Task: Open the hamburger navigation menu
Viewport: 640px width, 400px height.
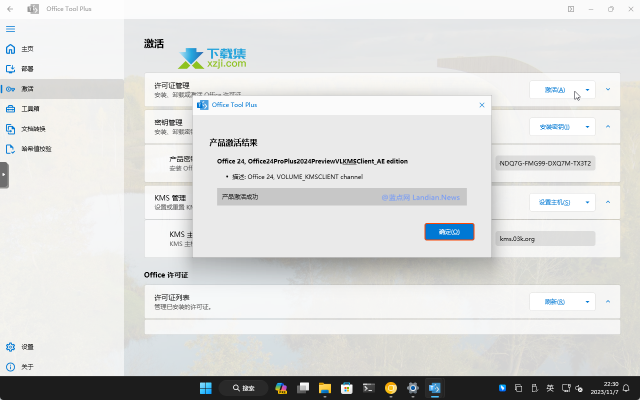Action: coord(11,29)
